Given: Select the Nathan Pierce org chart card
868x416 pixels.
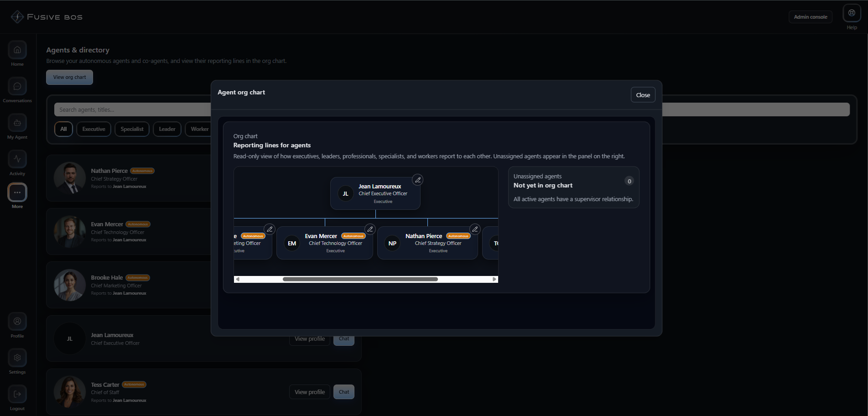Looking at the screenshot, I should pos(427,243).
